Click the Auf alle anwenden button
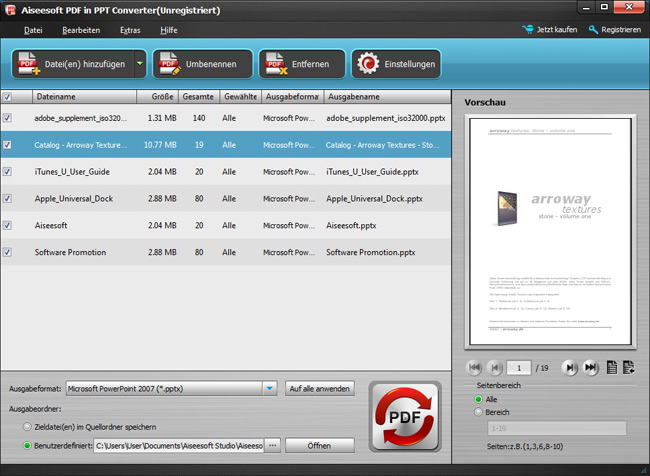The width and height of the screenshot is (650, 476). point(320,389)
